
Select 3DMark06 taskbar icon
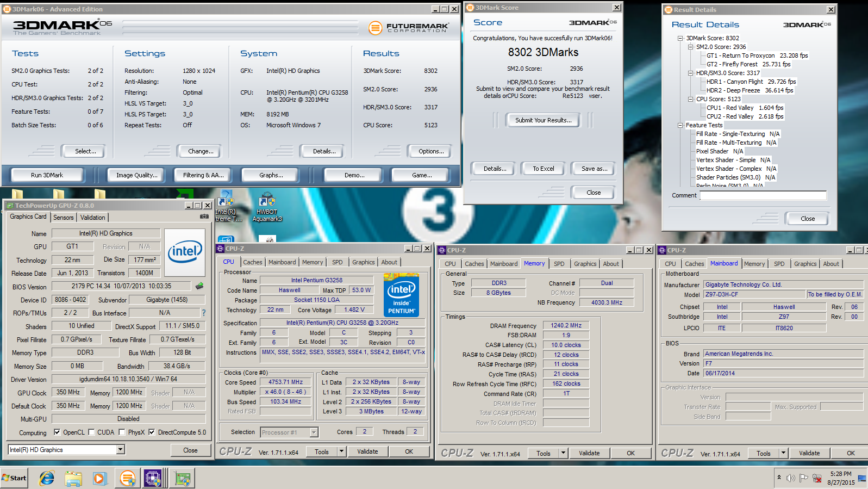coord(128,478)
